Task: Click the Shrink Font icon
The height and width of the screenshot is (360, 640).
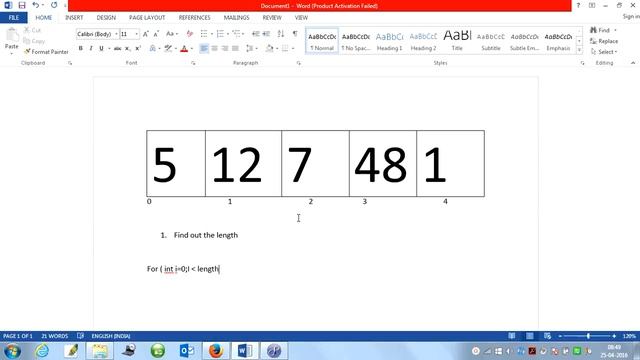Action: click(x=156, y=34)
